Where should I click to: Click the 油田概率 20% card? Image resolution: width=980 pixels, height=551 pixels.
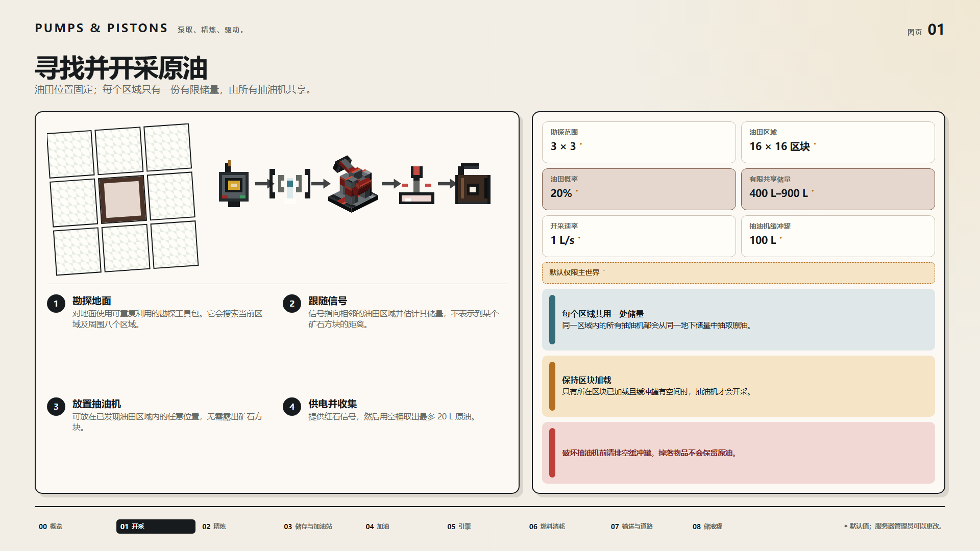point(639,189)
